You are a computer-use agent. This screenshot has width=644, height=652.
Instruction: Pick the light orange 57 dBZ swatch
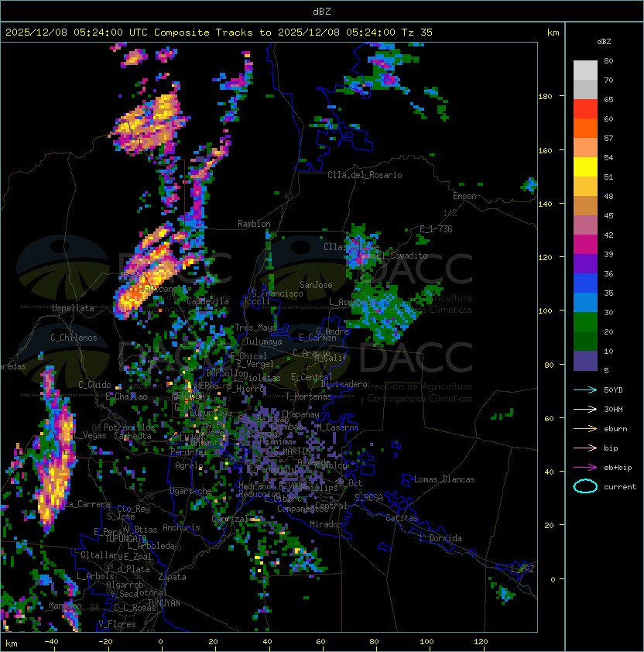coord(585,148)
